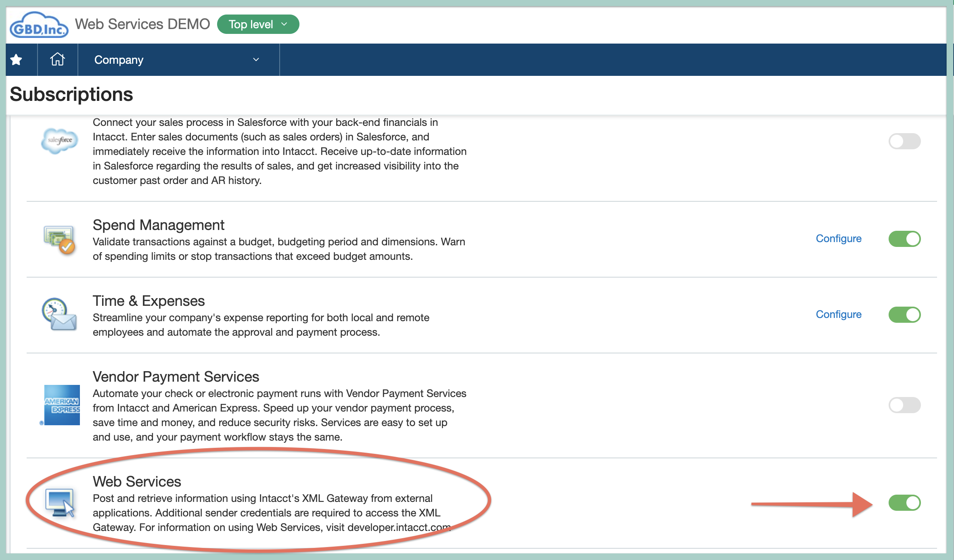Screen dimensions: 954x560
Task: Open favorites via the star icon
Action: (16, 60)
